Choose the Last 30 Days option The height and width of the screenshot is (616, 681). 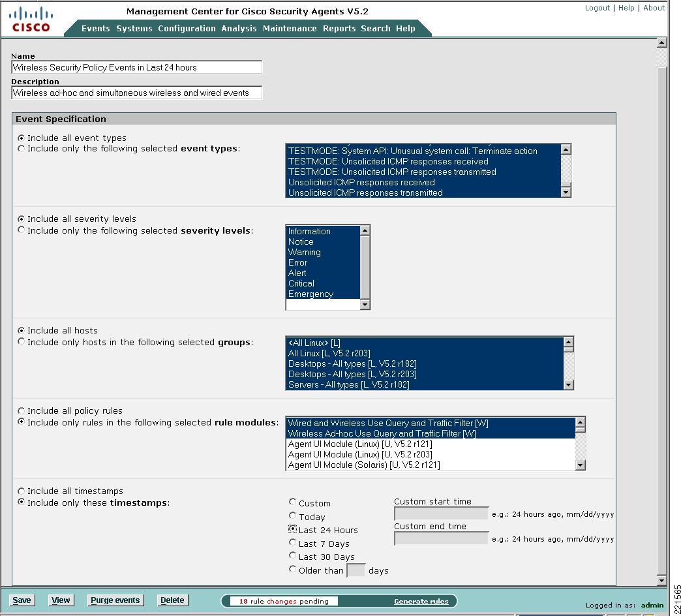click(293, 555)
